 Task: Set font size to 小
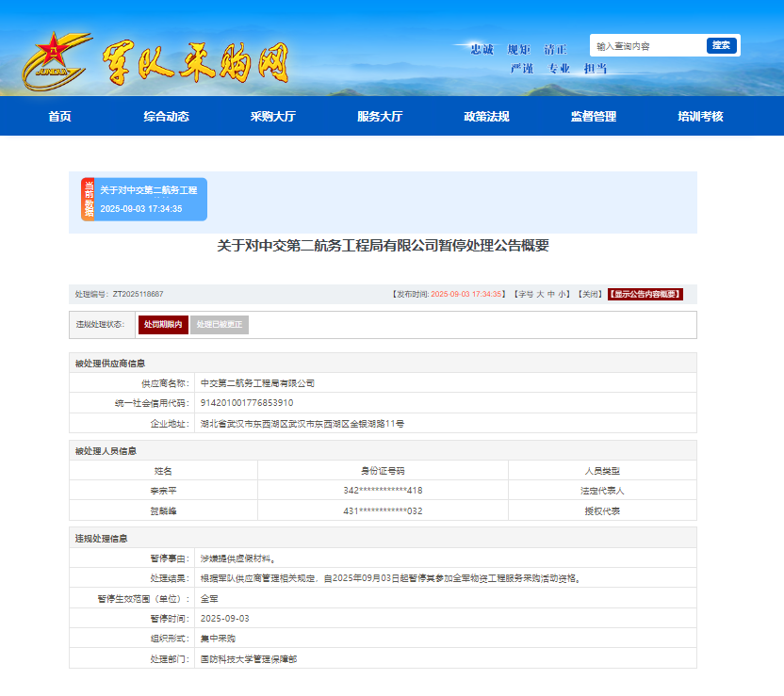[562, 294]
